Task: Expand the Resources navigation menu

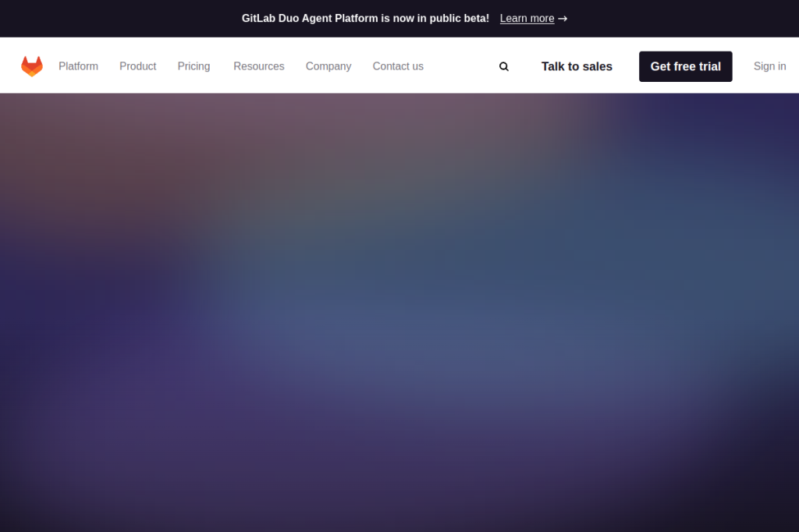Action: pos(259,66)
